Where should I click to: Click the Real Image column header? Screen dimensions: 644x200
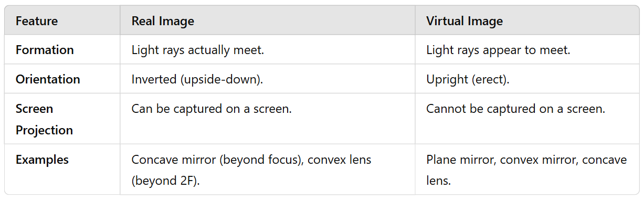pyautogui.click(x=163, y=21)
